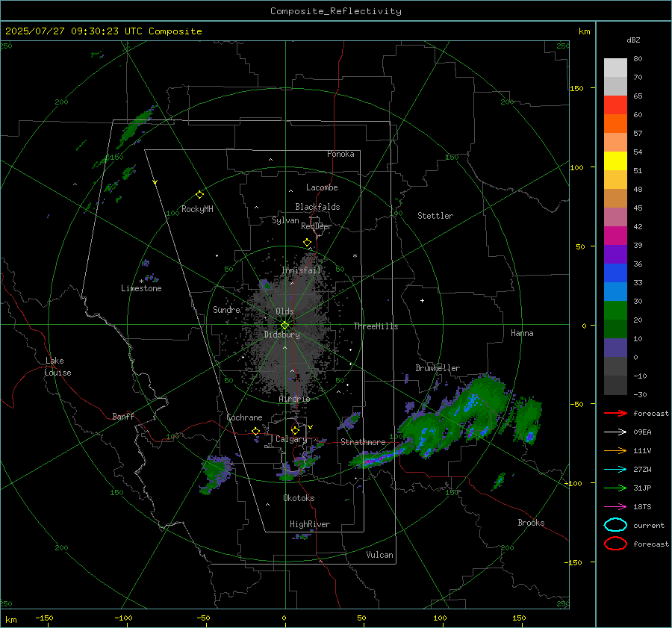Click the red 'forecast' ellipse symbol
This screenshot has height=628, width=672.
coord(615,544)
